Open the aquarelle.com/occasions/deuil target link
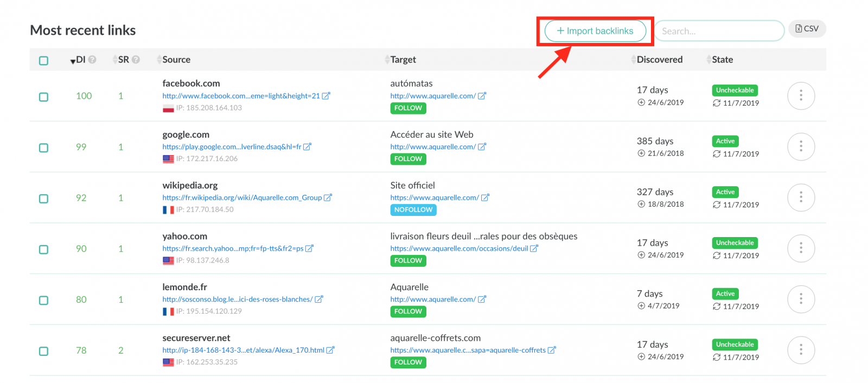The width and height of the screenshot is (868, 383). pos(459,248)
